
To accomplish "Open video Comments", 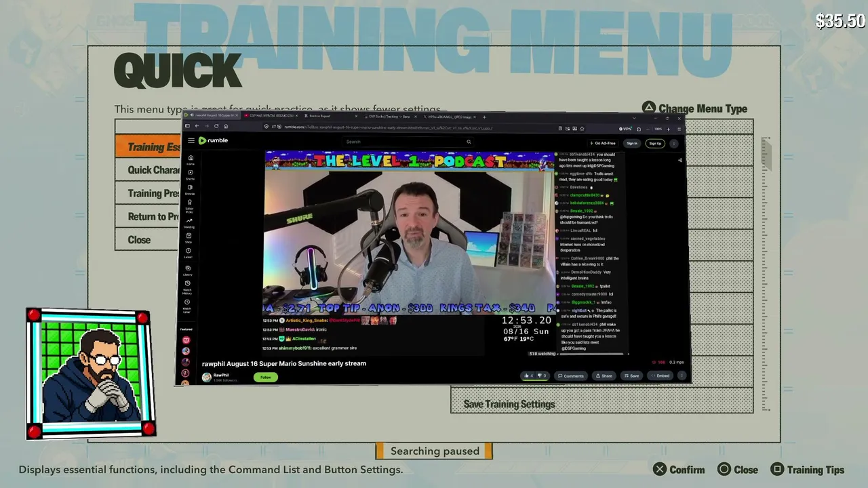I will click(570, 375).
